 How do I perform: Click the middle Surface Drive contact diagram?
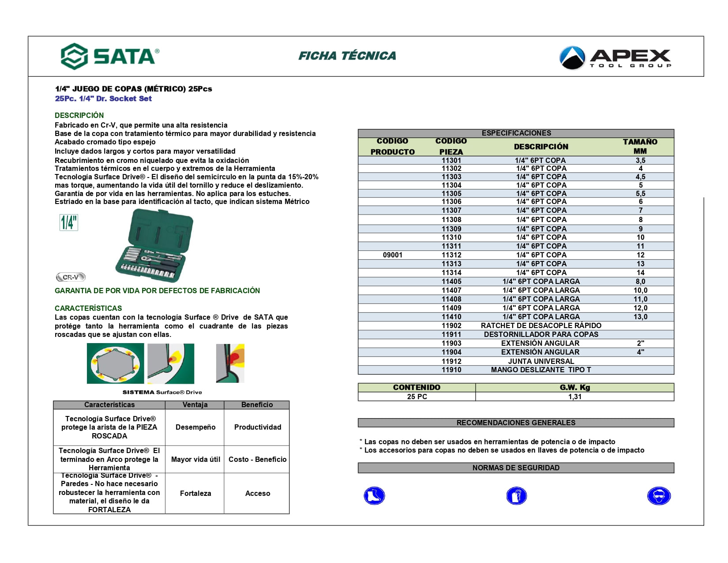[x=171, y=363]
